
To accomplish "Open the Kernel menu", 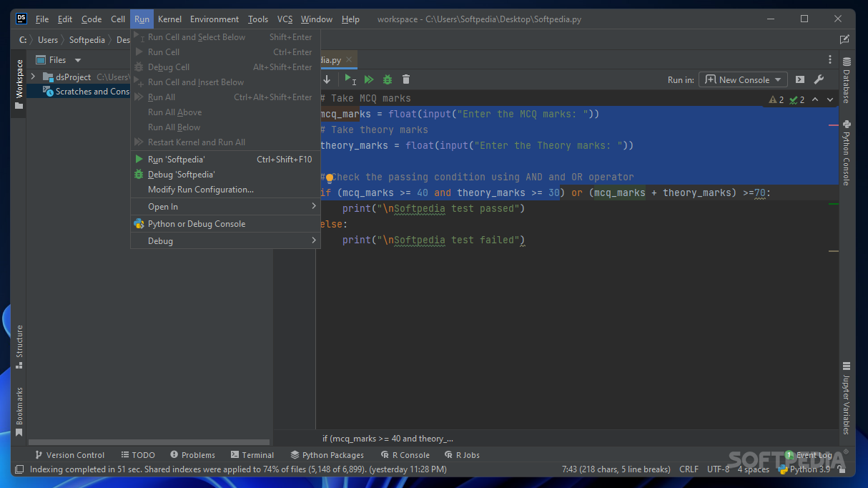I will [x=169, y=19].
